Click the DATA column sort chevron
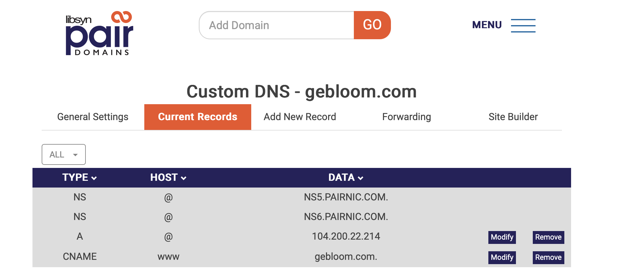 [x=361, y=178]
